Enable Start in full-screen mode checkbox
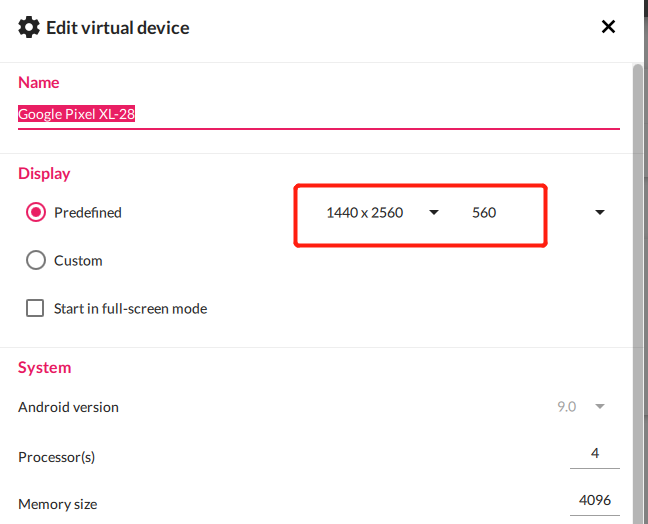 point(35,308)
